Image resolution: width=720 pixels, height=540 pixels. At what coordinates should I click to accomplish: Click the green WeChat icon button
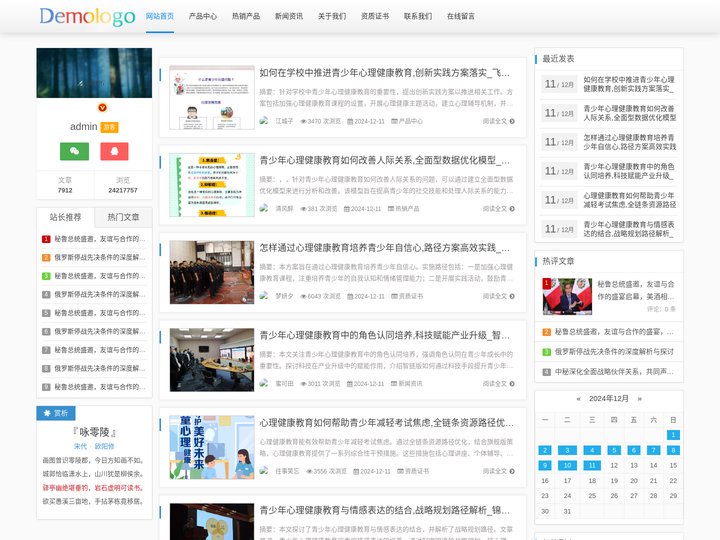pyautogui.click(x=74, y=151)
